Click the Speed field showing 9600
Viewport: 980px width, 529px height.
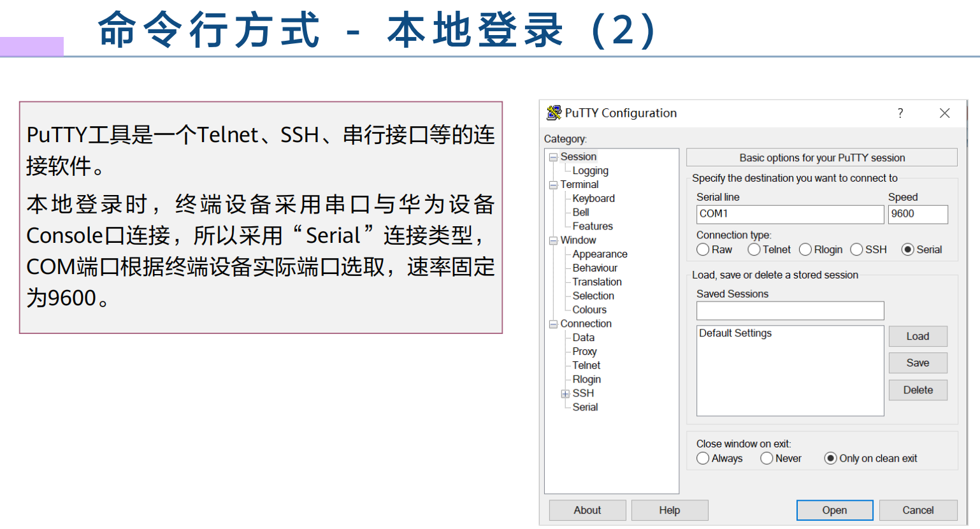pos(918,214)
